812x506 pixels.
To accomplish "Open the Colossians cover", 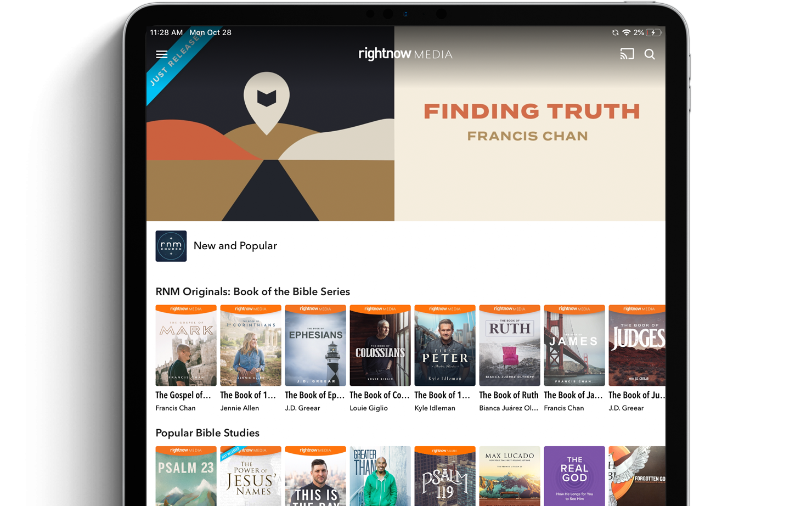I will click(x=380, y=345).
